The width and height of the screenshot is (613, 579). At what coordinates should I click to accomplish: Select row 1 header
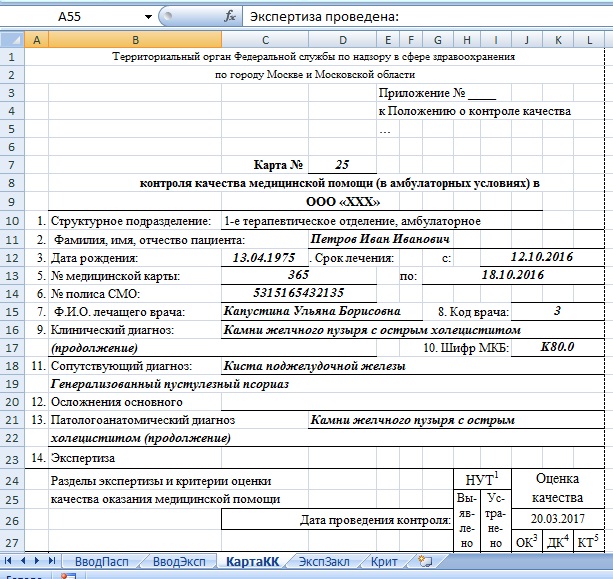(12, 57)
